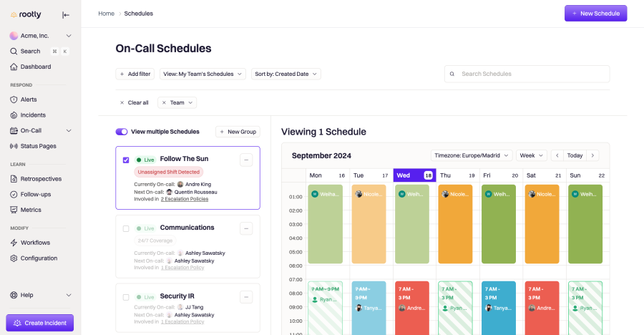Click the Alerts shield icon

click(14, 99)
